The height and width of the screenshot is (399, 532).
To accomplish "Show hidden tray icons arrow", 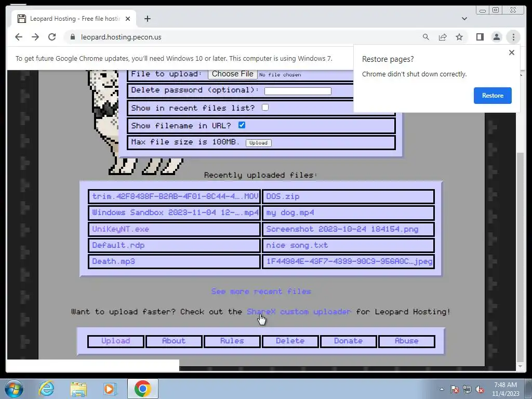I will point(442,389).
